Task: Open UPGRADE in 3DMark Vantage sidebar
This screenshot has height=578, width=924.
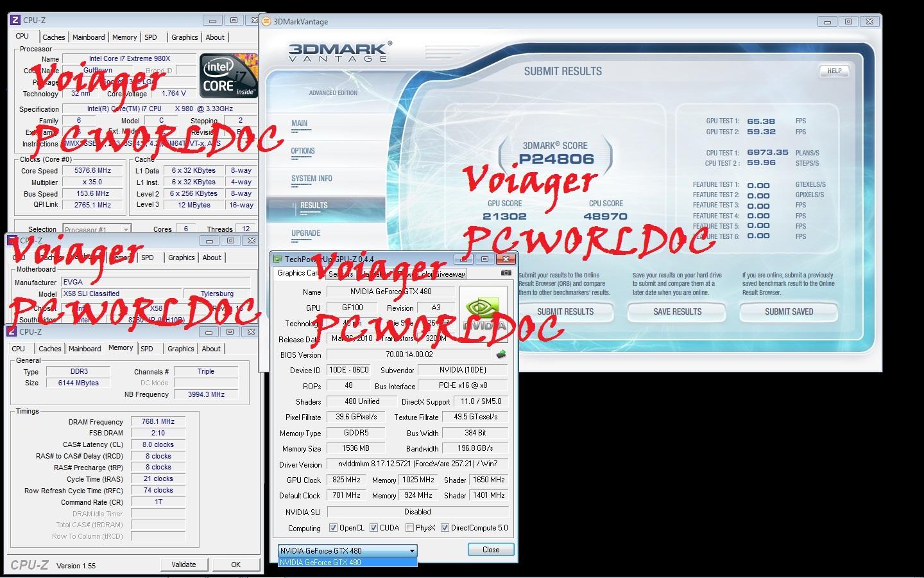Action: pos(305,233)
